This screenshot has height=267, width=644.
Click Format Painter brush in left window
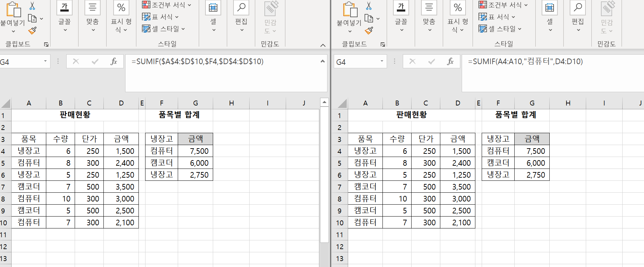[x=32, y=31]
